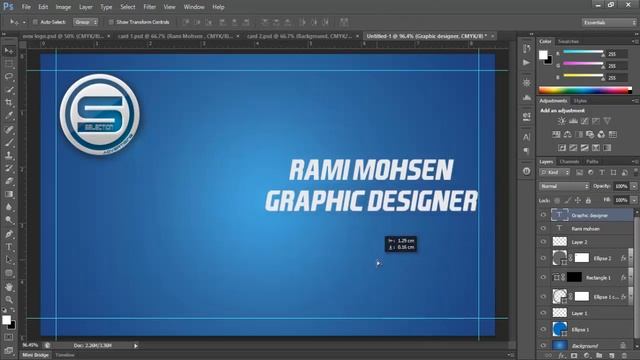This screenshot has width=640, height=360.
Task: Open the Opacity slider dropdown arrow
Action: pyautogui.click(x=634, y=186)
